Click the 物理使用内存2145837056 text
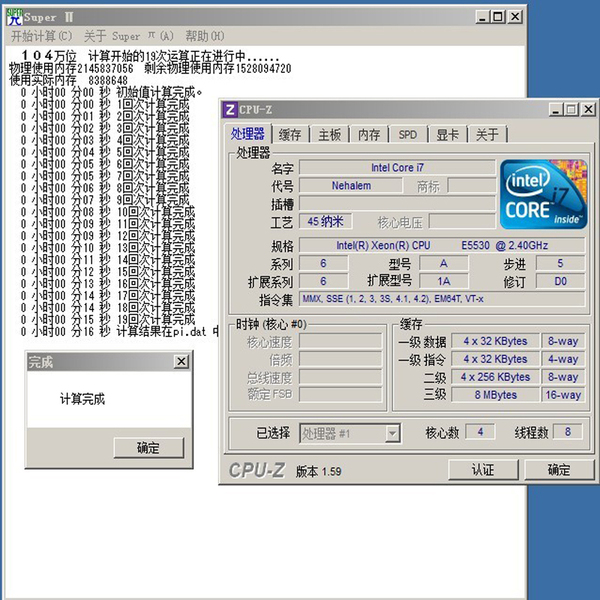600x600 pixels. point(71,68)
